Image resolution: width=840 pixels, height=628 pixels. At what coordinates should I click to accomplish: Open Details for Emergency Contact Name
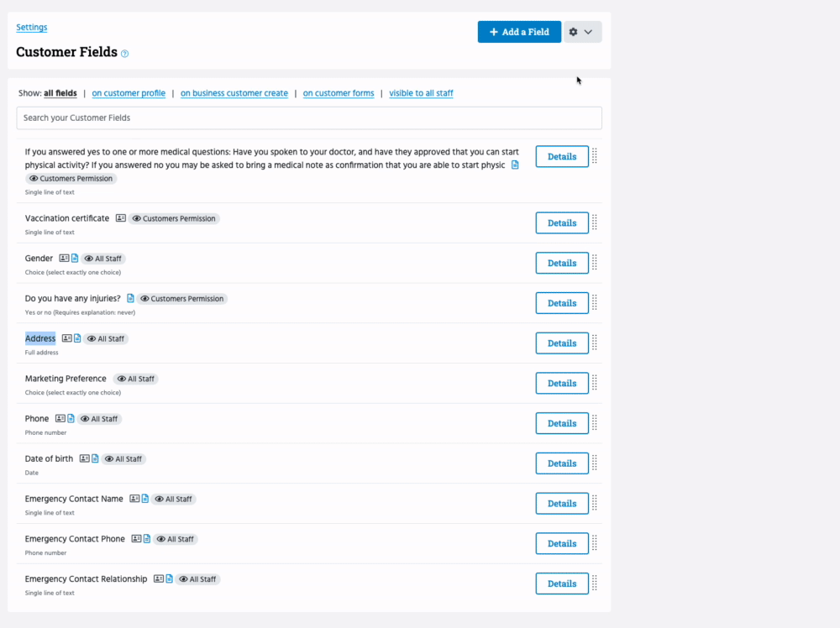[x=562, y=504]
